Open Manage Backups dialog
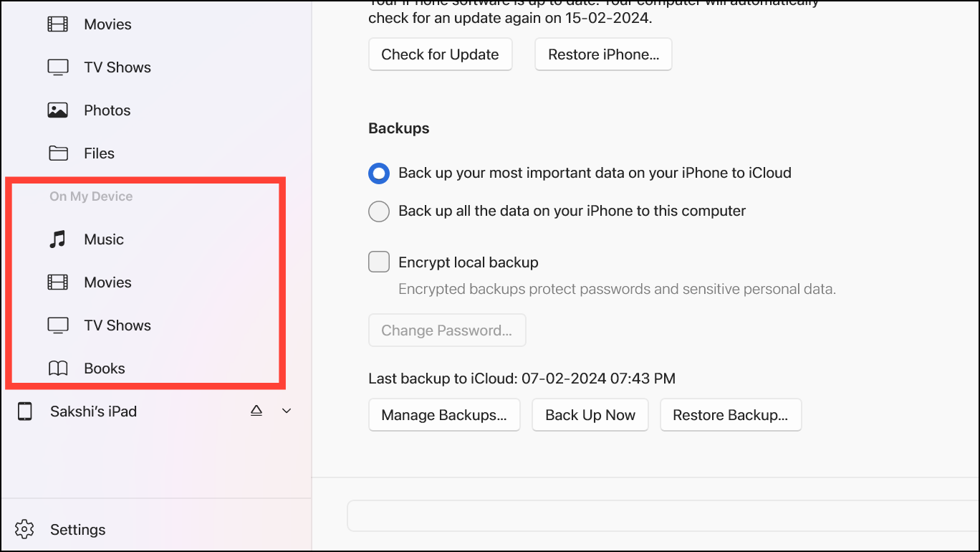980x552 pixels. 444,414
